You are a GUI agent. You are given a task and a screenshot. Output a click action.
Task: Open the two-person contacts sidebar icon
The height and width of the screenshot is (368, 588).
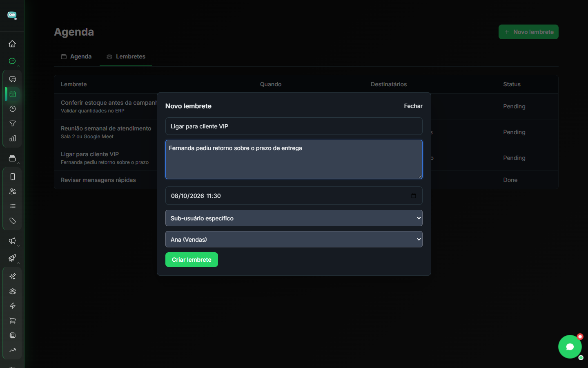click(13, 191)
